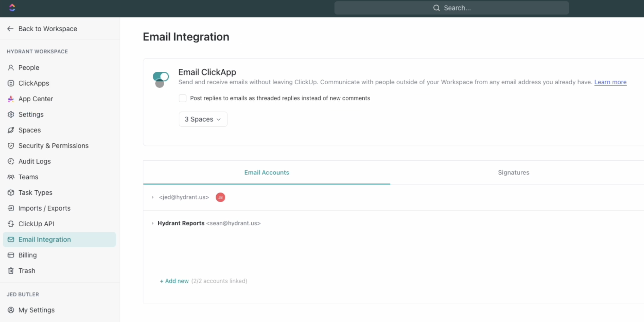This screenshot has width=644, height=322.
Task: Click the App Center colorful icon
Action: [11, 99]
